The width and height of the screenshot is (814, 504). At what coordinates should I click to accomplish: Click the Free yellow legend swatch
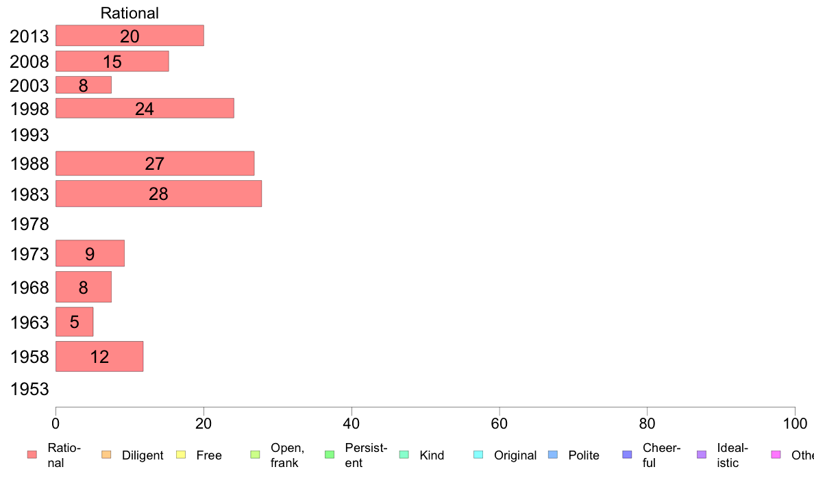(181, 455)
